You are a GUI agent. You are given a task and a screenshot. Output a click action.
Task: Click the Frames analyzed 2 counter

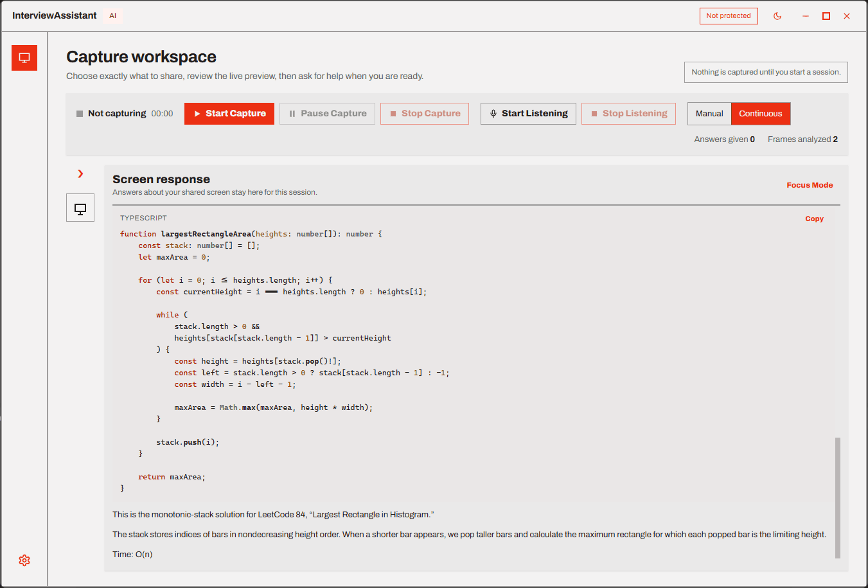click(x=802, y=139)
